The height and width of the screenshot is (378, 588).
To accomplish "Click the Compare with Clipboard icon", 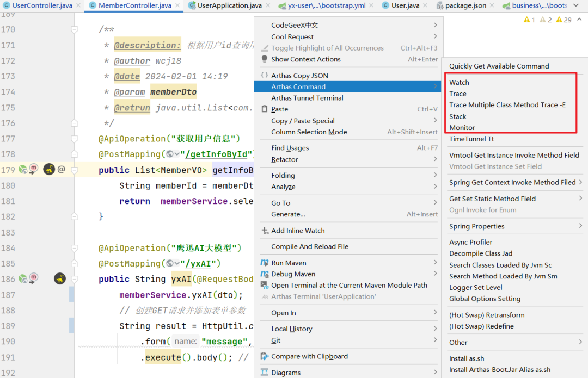I will coord(265,356).
